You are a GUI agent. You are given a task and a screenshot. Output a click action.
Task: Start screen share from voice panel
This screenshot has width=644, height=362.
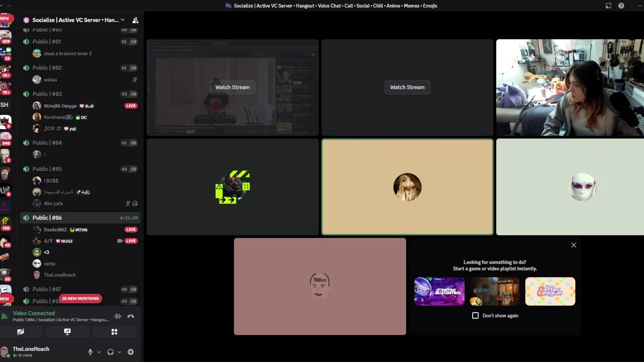(x=67, y=332)
